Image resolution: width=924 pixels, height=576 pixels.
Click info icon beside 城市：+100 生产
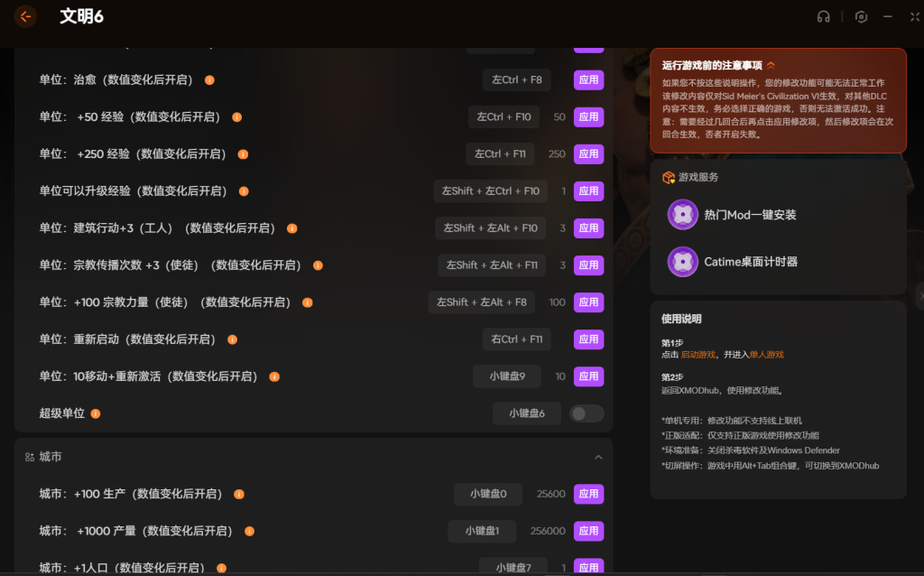tap(239, 495)
